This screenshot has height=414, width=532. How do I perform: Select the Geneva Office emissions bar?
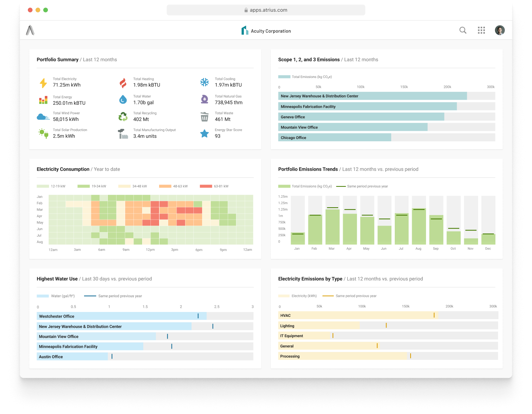coord(361,117)
